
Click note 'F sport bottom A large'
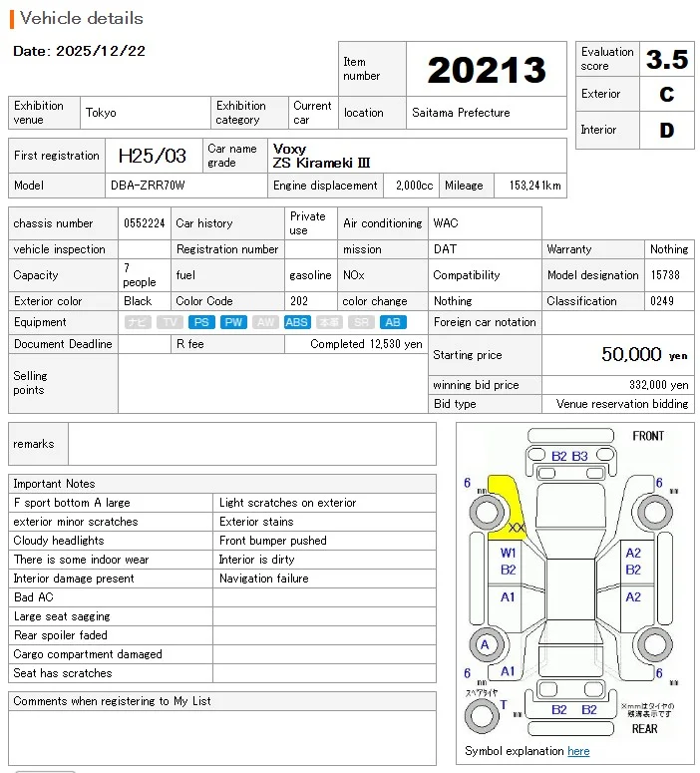point(72,503)
